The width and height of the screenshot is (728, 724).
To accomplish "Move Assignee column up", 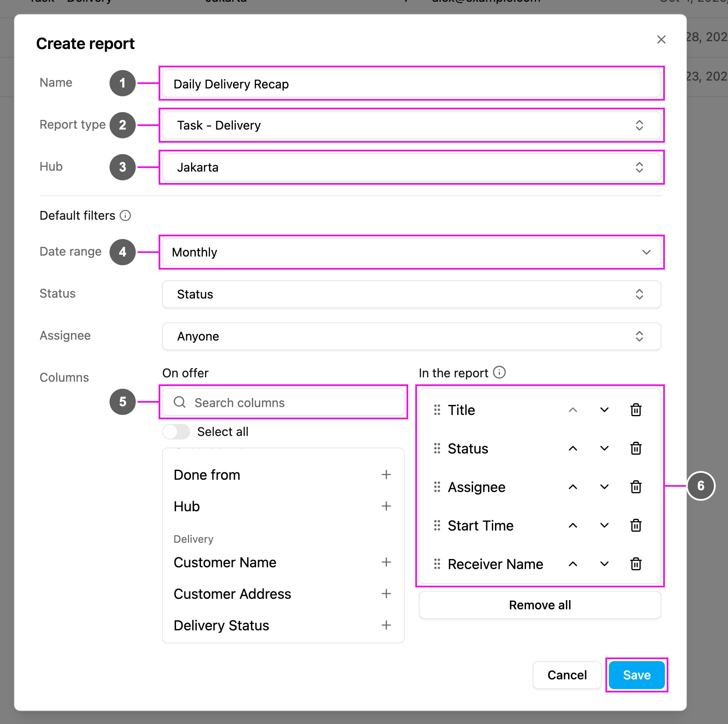I will pyautogui.click(x=573, y=487).
